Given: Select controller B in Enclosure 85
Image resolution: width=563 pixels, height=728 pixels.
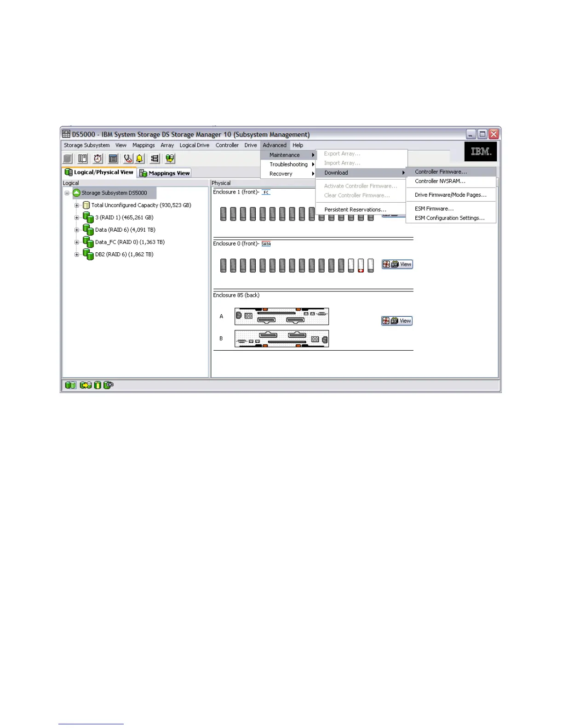Looking at the screenshot, I should [x=281, y=339].
